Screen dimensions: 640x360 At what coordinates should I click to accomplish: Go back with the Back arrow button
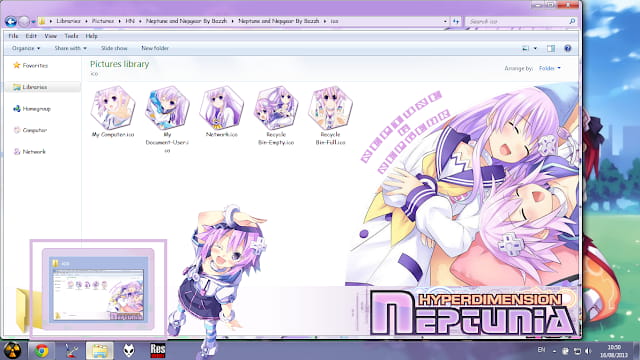11,21
